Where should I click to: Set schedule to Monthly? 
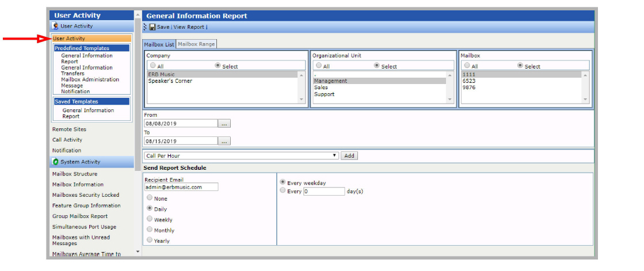click(150, 230)
